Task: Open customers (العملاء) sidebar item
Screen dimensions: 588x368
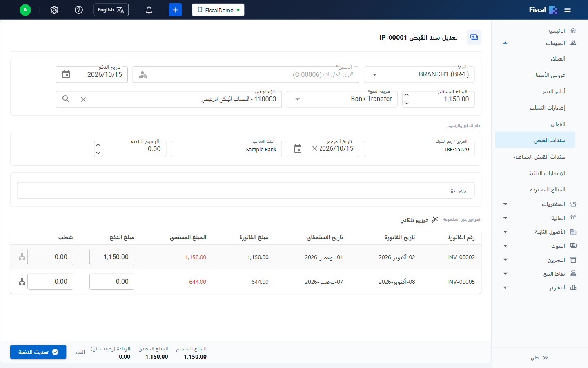Action: click(x=558, y=59)
